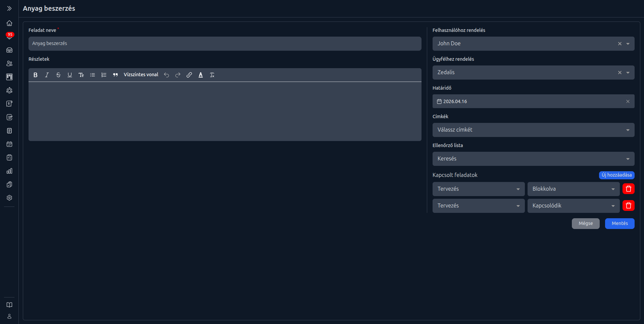Screen dimensions: 644x324
Task: Open the Tervezés dropdown in Blokkolva row
Action: tap(479, 189)
